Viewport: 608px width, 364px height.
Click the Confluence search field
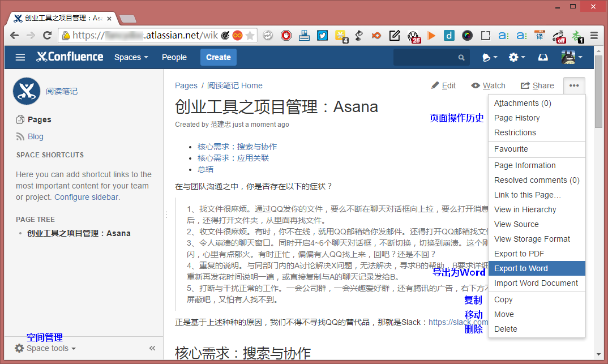tap(431, 57)
